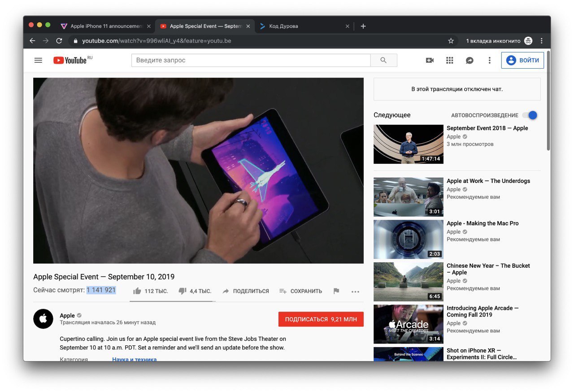Open the messages share bubble icon
The width and height of the screenshot is (574, 392).
point(470,60)
